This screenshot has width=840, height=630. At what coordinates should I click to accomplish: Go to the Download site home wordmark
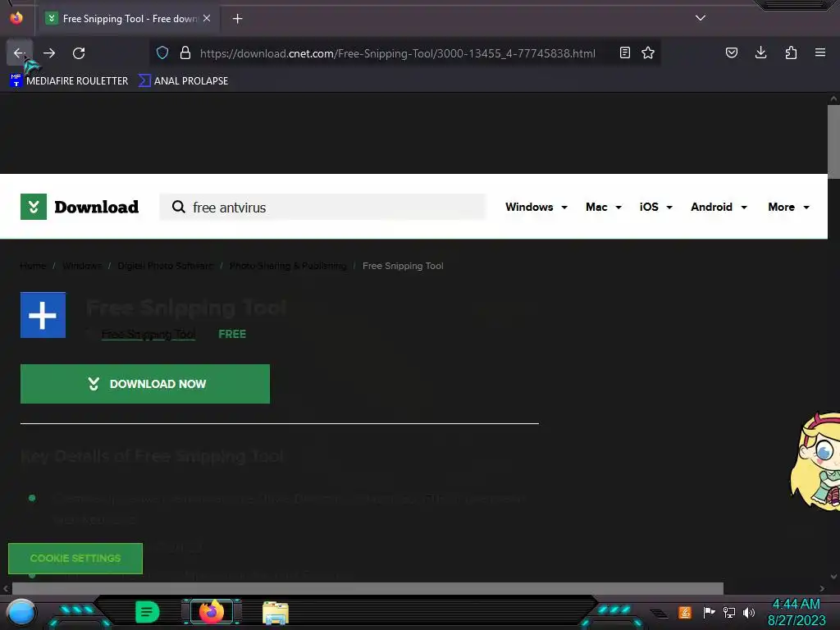(x=97, y=207)
